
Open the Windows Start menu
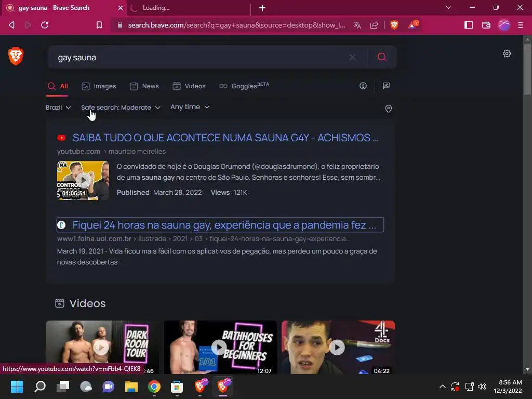tap(17, 387)
